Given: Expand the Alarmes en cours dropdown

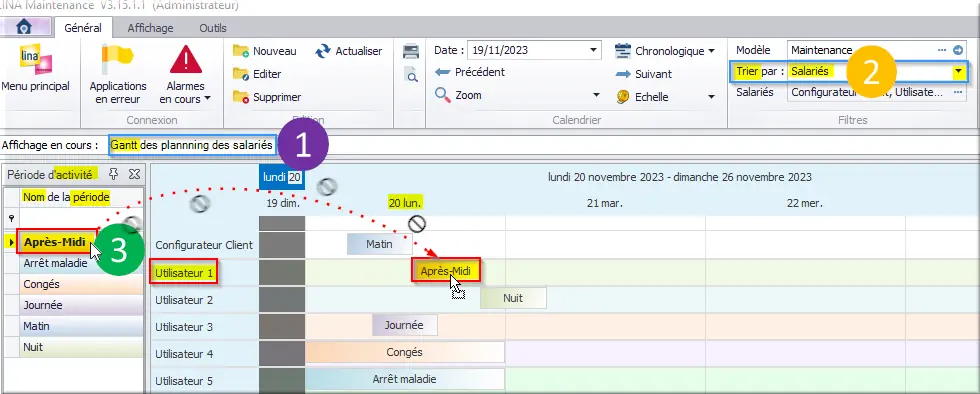Looking at the screenshot, I should (x=208, y=99).
